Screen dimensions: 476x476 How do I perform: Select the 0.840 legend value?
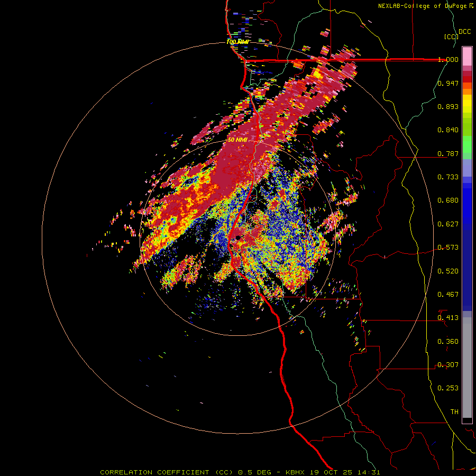[448, 130]
